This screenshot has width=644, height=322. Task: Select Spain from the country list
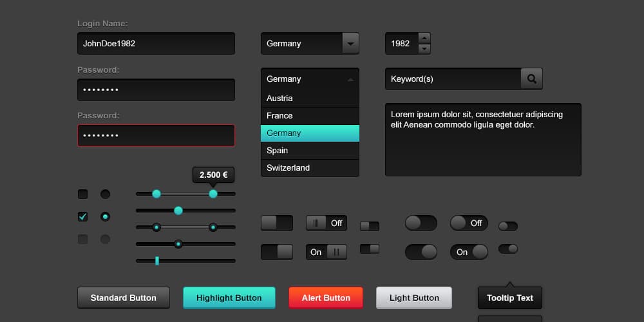310,150
